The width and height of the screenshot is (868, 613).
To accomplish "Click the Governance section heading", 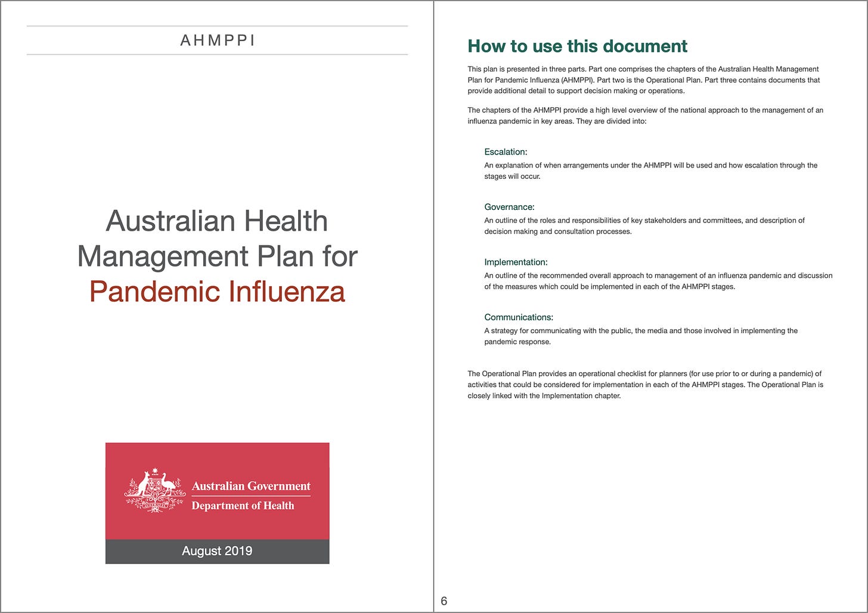I will [509, 207].
